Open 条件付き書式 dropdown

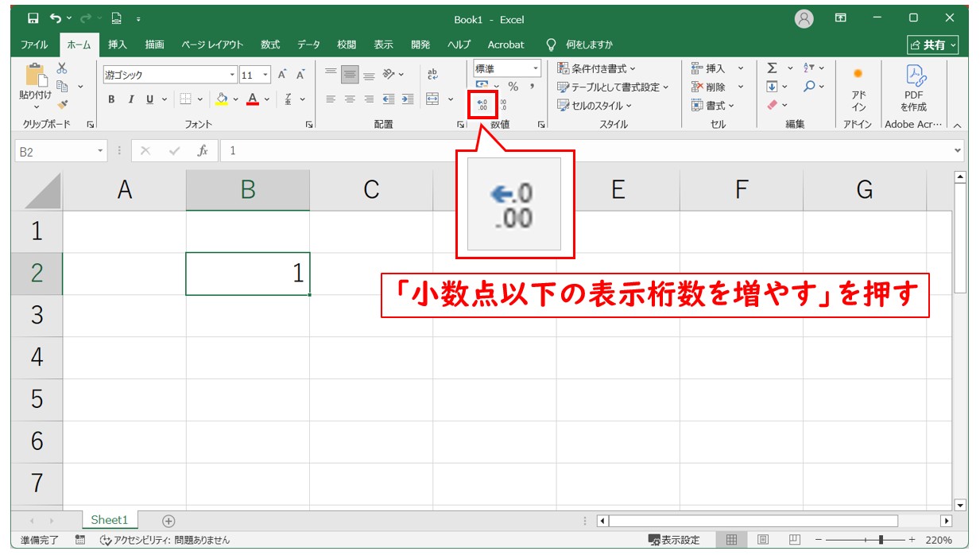point(597,68)
